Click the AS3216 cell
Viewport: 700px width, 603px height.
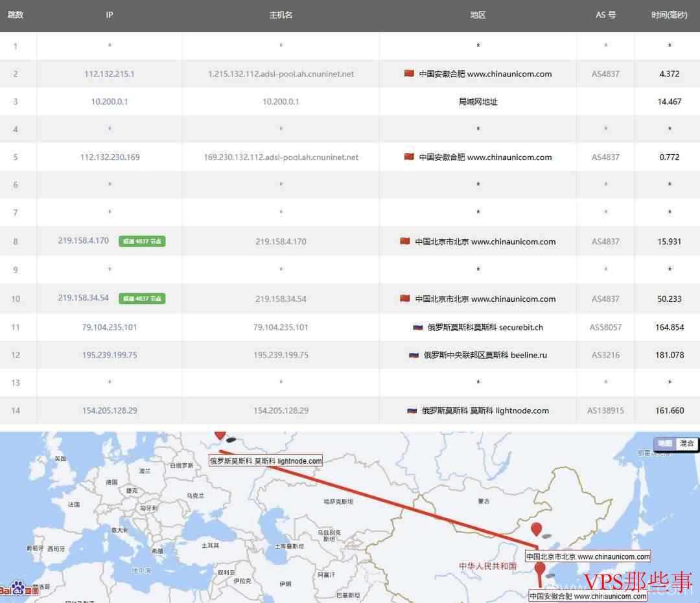pyautogui.click(x=605, y=355)
